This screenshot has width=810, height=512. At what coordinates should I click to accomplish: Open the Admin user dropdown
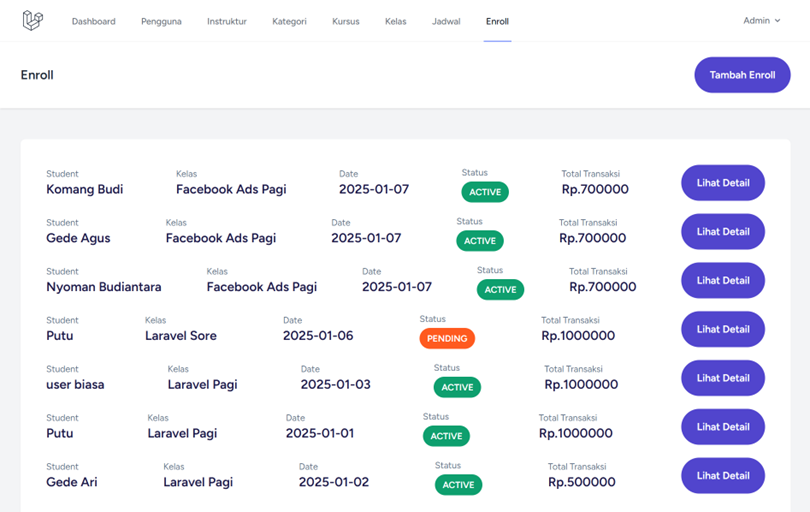pos(761,21)
